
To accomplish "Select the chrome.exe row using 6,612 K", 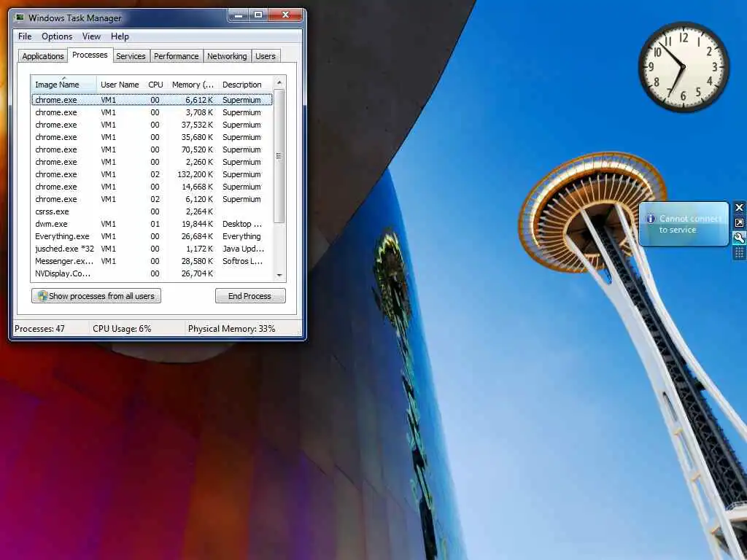I will click(x=152, y=100).
